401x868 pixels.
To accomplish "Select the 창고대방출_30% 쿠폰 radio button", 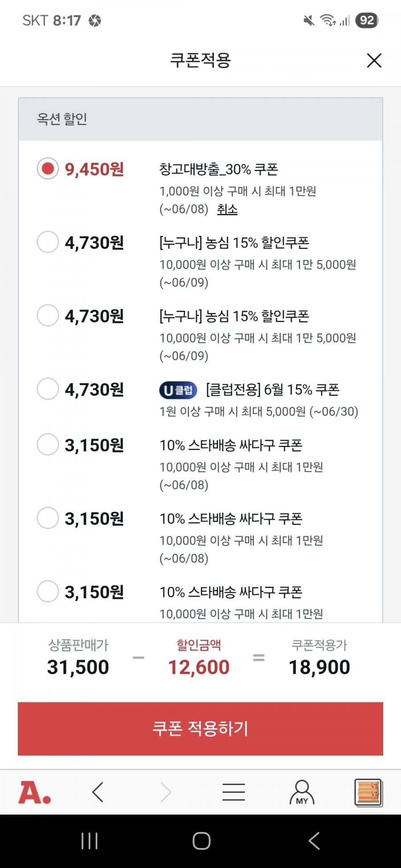I will 48,169.
